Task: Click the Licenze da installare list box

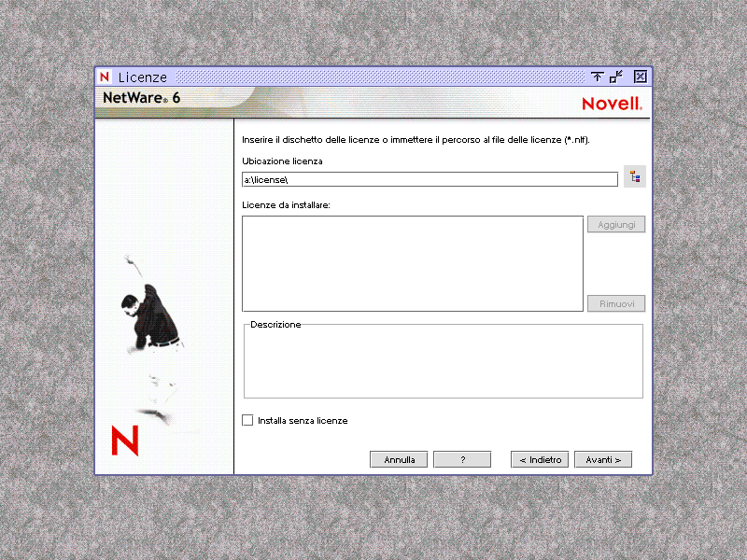Action: (413, 264)
